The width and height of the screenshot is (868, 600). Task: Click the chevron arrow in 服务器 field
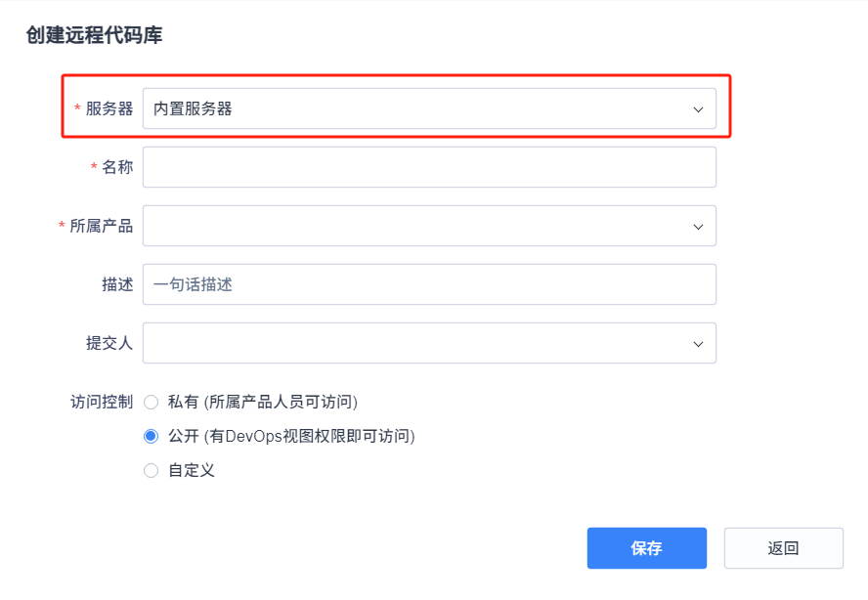698,109
